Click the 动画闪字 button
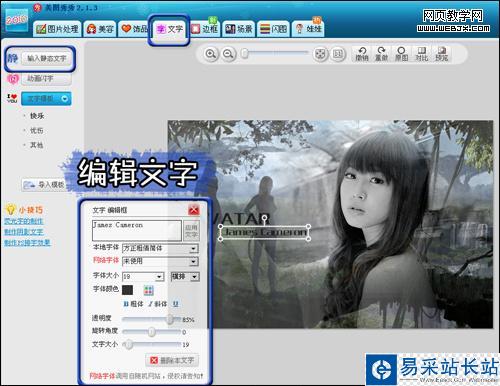The height and width of the screenshot is (386, 500). tap(46, 79)
